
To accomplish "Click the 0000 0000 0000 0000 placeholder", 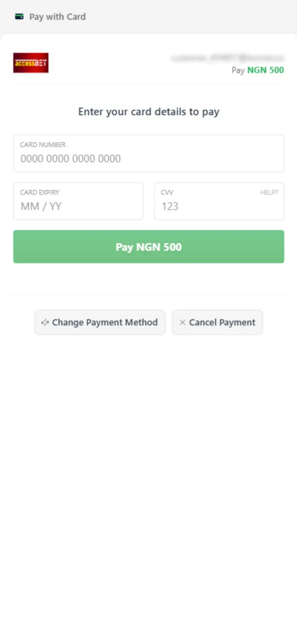I will [70, 158].
